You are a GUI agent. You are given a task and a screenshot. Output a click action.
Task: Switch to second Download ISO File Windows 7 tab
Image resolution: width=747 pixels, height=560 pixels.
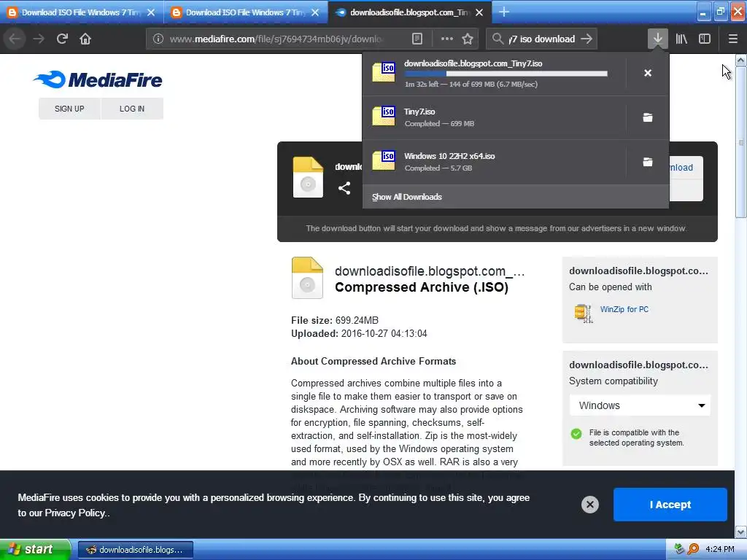point(246,12)
